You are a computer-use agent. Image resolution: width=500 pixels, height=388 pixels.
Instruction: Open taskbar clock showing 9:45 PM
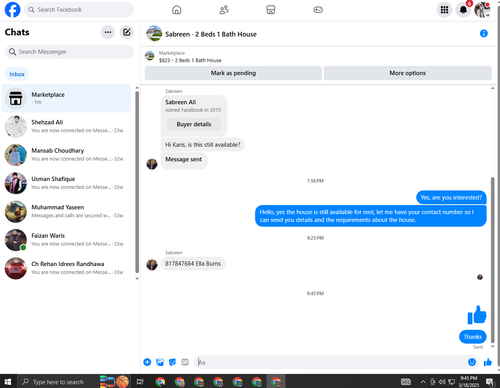tap(469, 382)
